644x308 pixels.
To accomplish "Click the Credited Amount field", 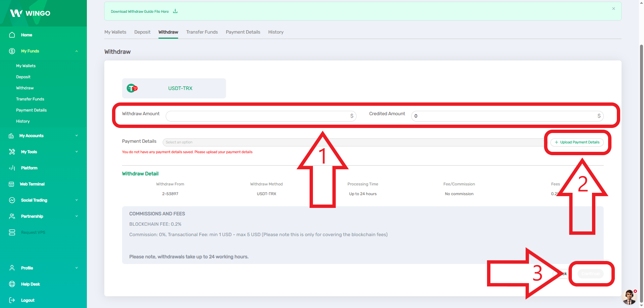I will [507, 116].
